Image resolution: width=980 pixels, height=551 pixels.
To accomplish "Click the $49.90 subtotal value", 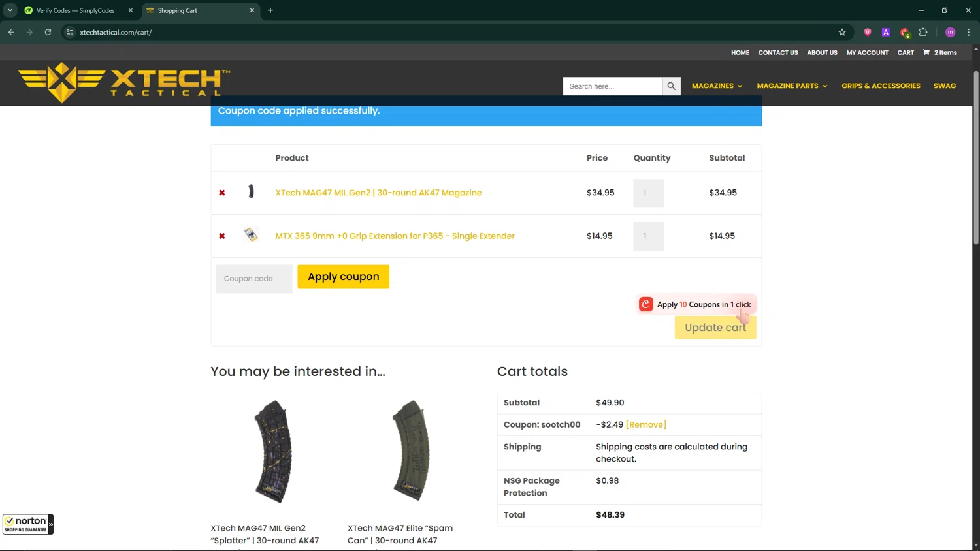I will [x=610, y=403].
